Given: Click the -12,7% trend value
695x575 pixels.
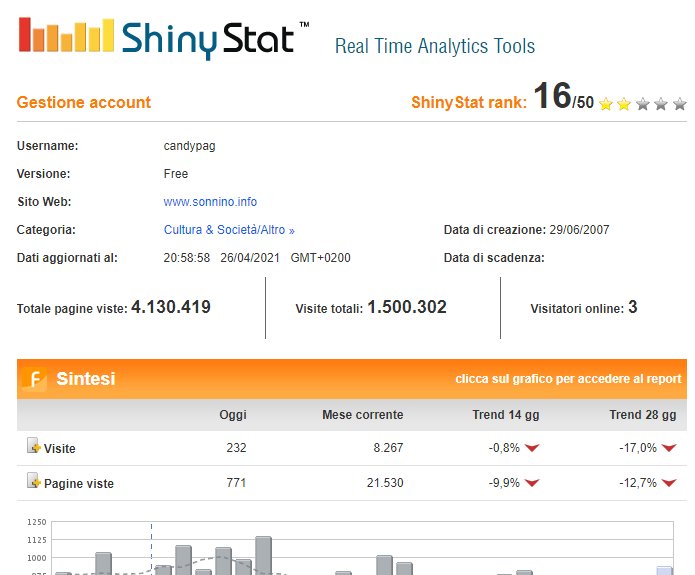Looking at the screenshot, I should [638, 483].
